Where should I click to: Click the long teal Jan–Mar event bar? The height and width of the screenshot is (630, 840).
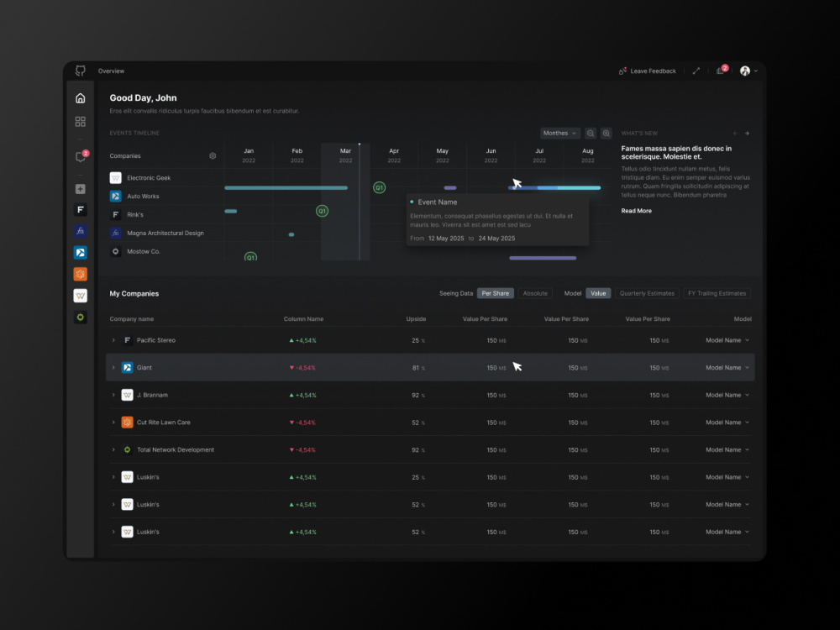[x=286, y=187]
